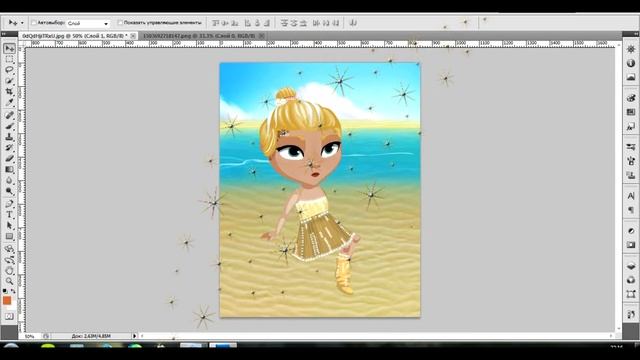Open the Info panel icon
The height and width of the screenshot is (360, 640).
click(631, 63)
